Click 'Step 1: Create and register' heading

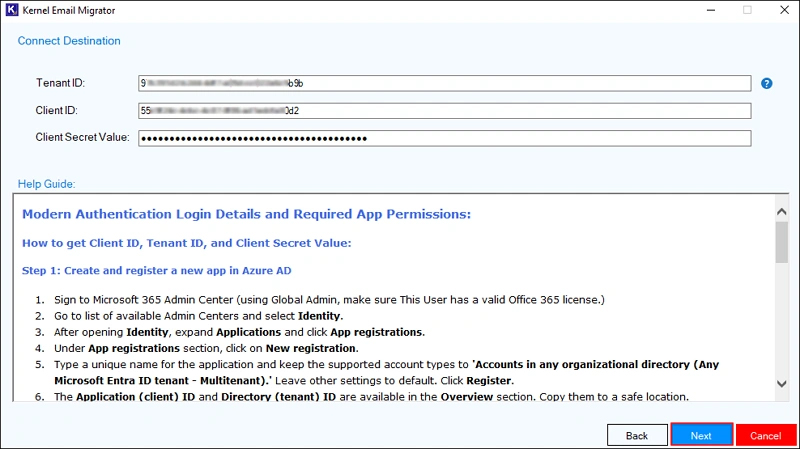point(157,270)
